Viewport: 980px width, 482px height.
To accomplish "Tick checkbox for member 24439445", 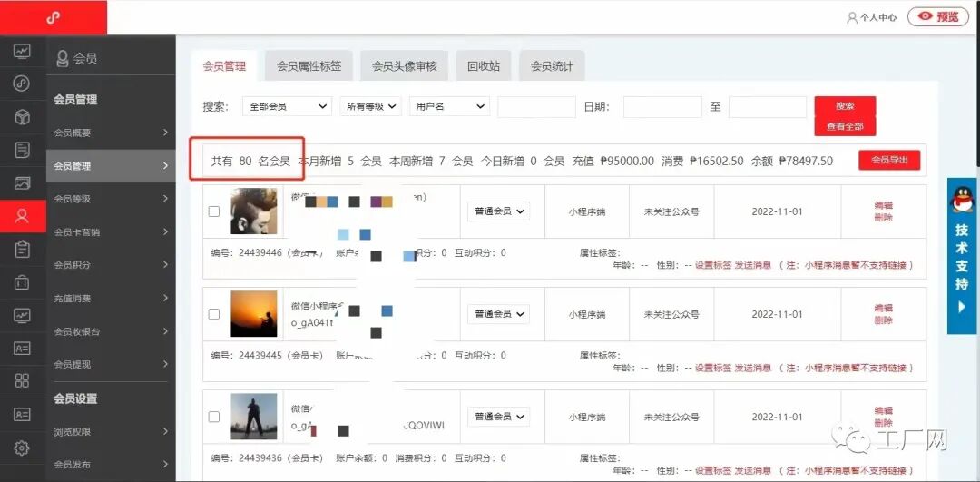I will coord(214,314).
